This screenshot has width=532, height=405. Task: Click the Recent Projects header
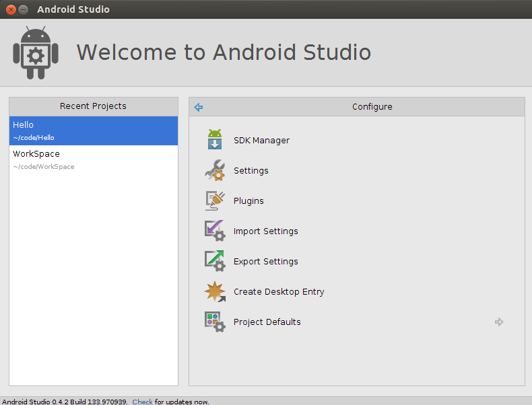[x=94, y=106]
